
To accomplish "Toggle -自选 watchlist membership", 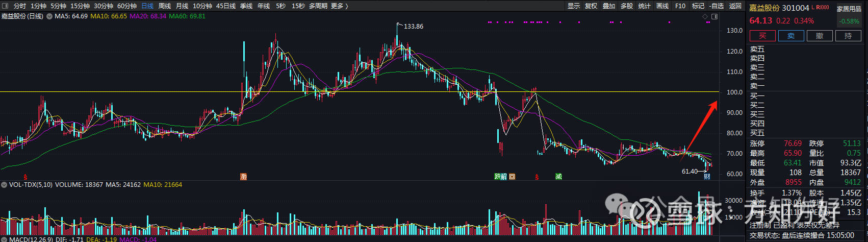I will [x=717, y=6].
